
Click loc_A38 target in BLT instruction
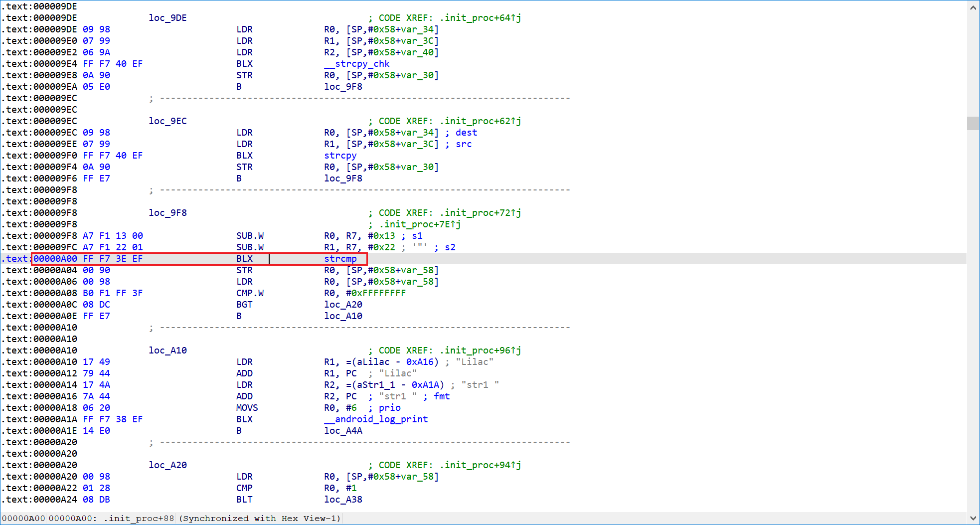343,500
